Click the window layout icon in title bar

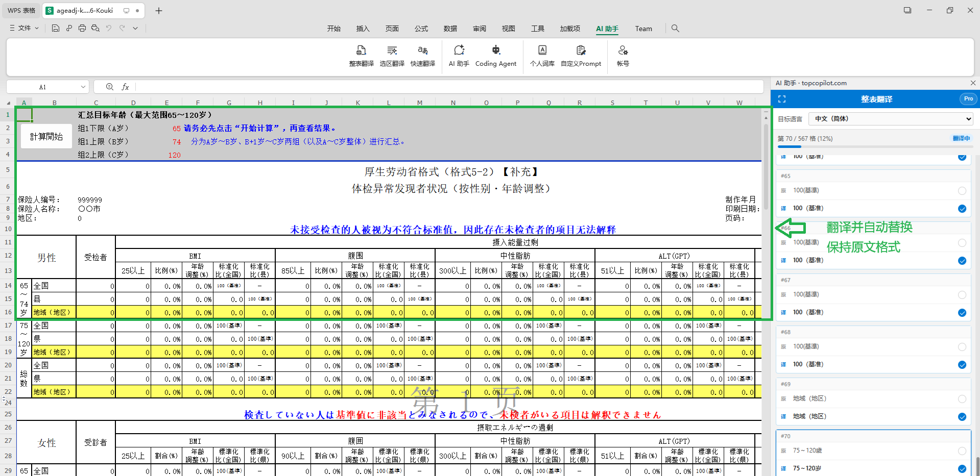click(x=907, y=10)
